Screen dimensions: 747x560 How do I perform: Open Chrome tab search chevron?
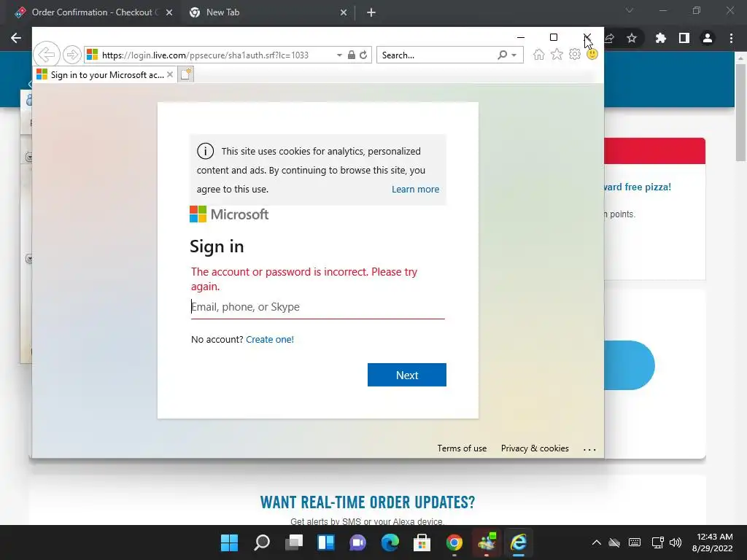630,10
